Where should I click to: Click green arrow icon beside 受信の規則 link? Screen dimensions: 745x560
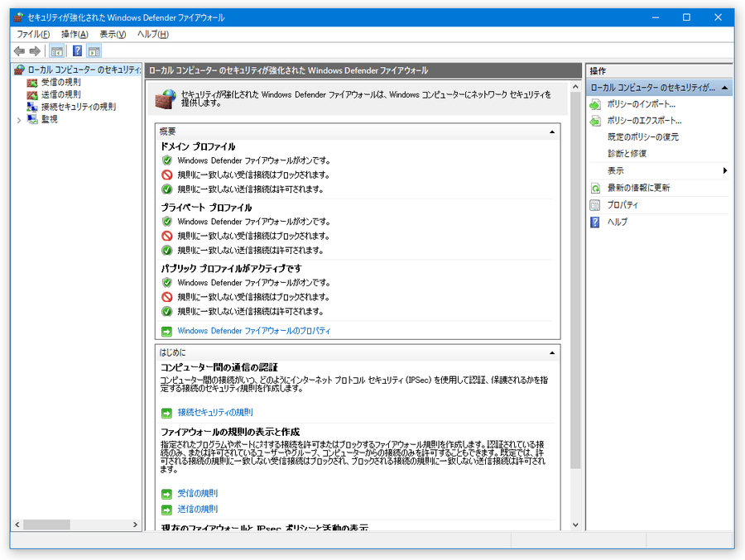click(166, 494)
